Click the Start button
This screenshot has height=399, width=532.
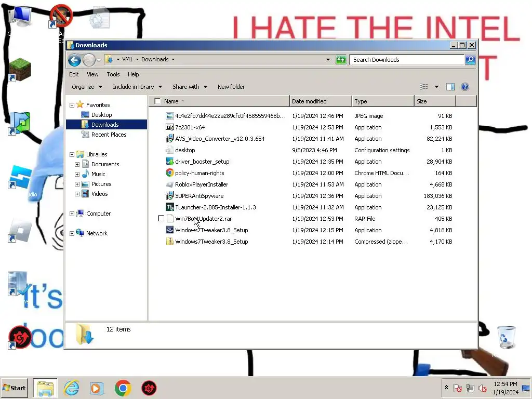(x=14, y=388)
